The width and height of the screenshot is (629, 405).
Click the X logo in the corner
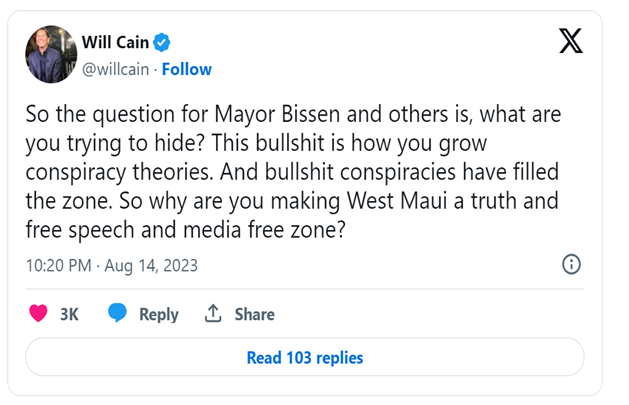(x=570, y=43)
